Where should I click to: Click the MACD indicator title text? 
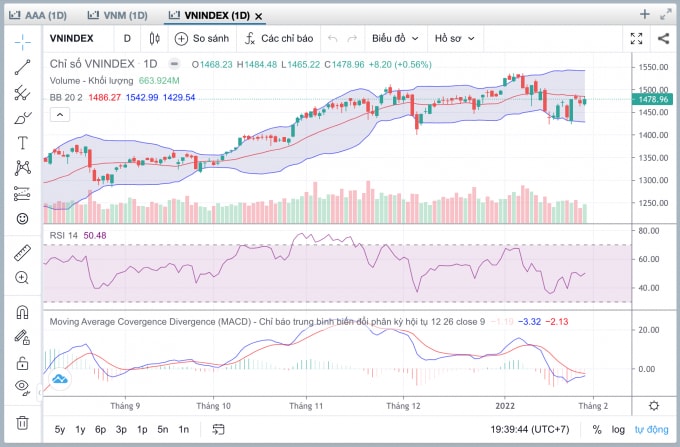(x=267, y=322)
